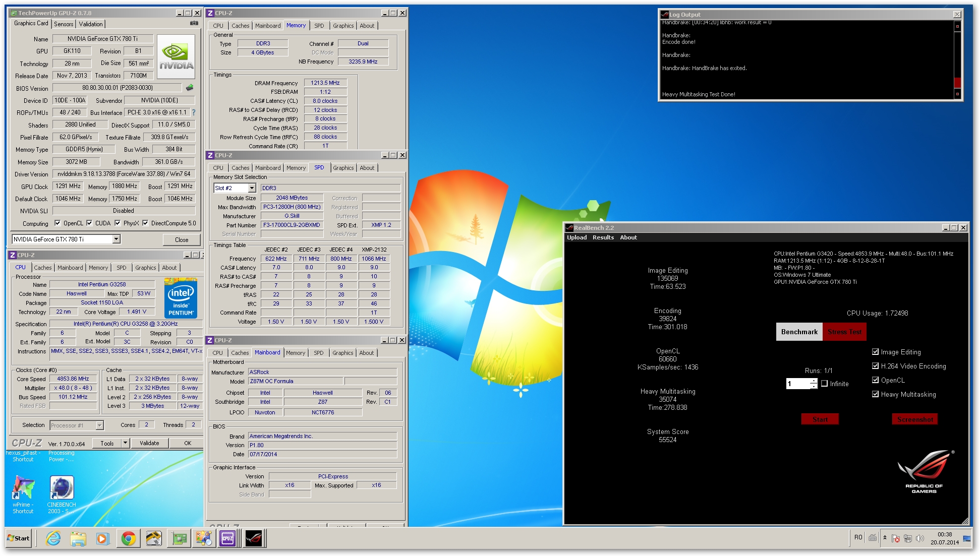The height and width of the screenshot is (556, 980).
Task: Open the Upload menu in RealBench
Action: (577, 237)
